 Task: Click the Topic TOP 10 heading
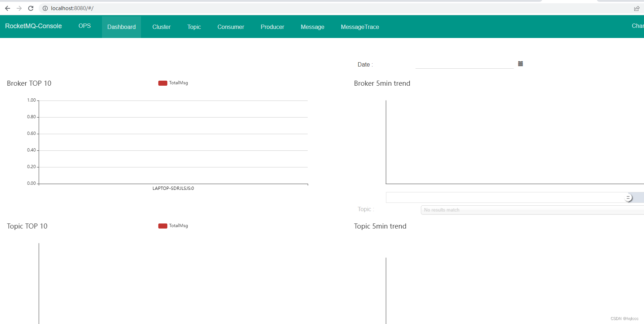click(x=27, y=226)
